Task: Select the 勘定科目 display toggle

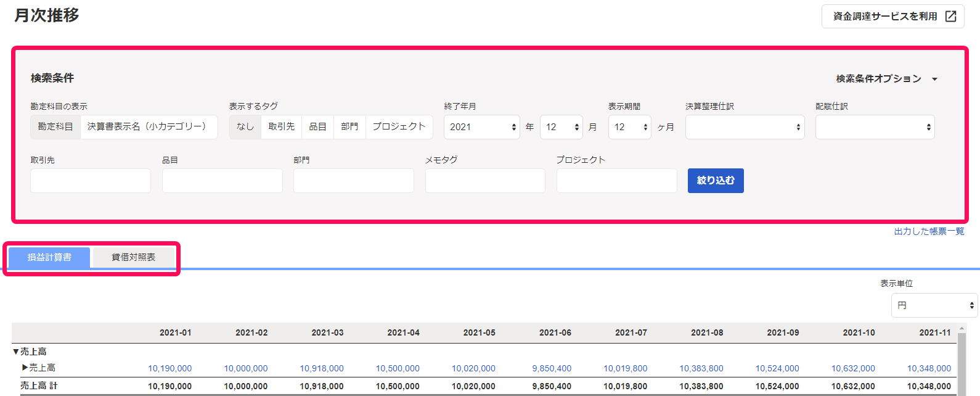Action: [x=55, y=126]
